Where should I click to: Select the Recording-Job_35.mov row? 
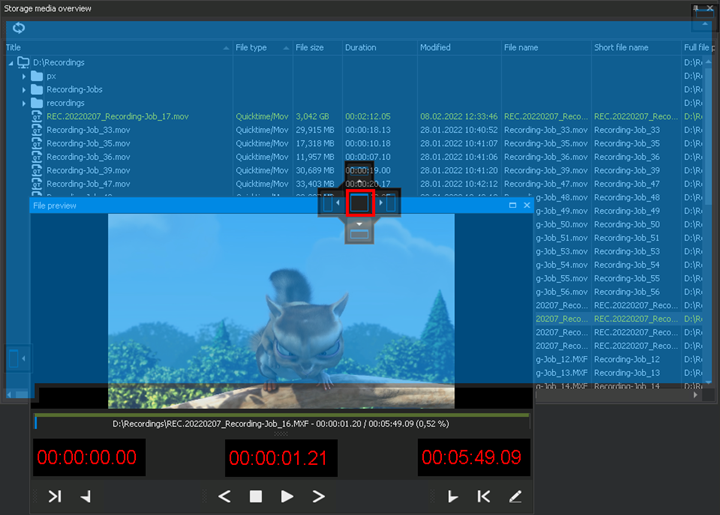click(354, 144)
